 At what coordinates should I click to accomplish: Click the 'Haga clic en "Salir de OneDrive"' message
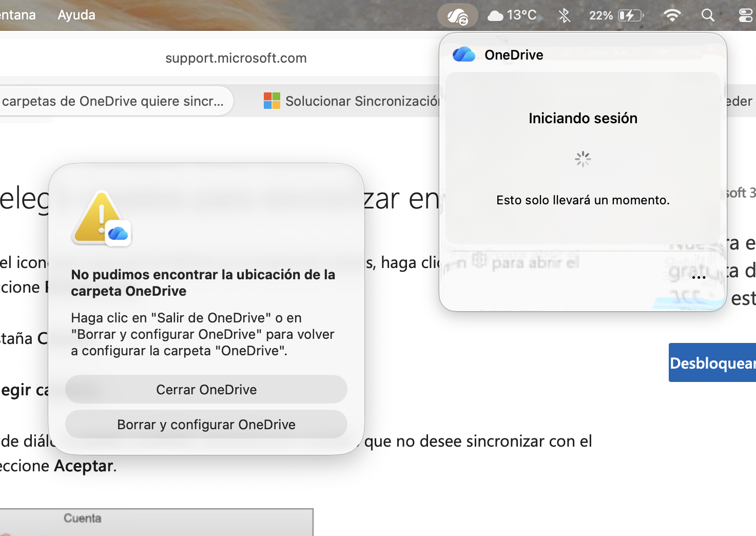click(x=203, y=334)
